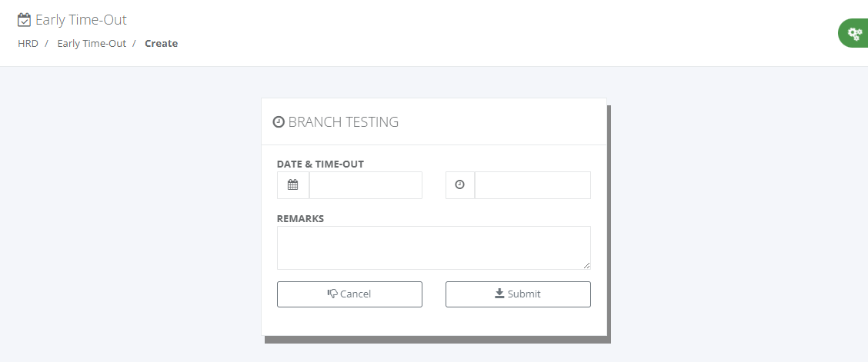Click the thumbs-down icon on Cancel button

click(332, 294)
